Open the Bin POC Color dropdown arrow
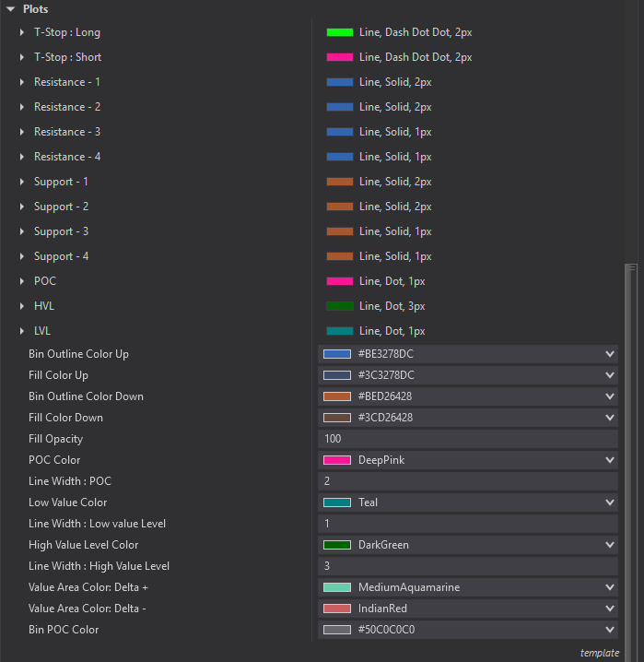Screen dimensions: 644x662 click(x=608, y=630)
